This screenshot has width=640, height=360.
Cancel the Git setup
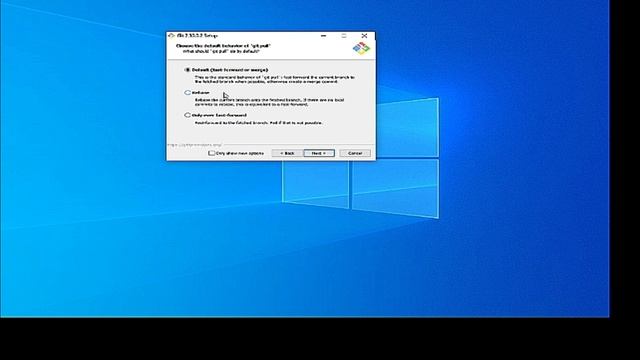[355, 153]
